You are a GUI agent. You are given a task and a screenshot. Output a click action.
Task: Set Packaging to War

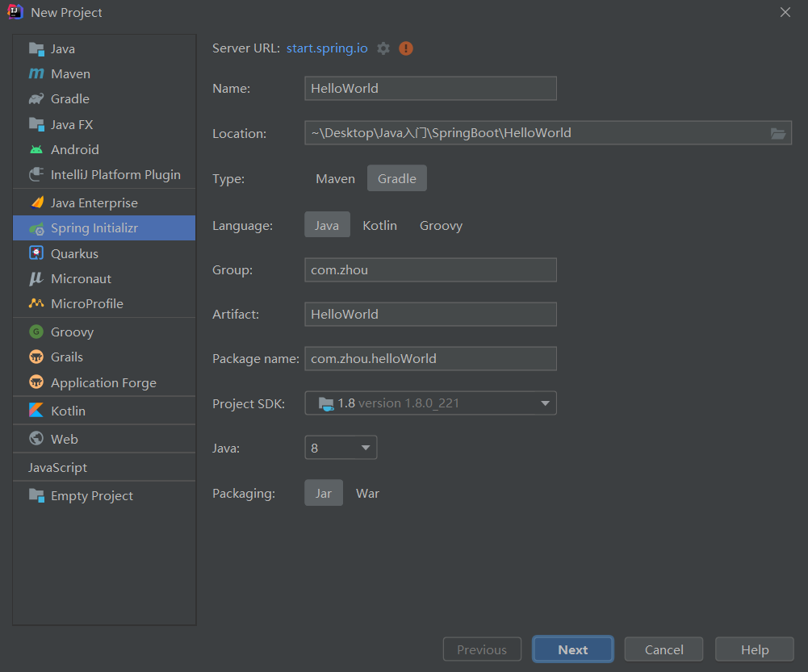pyautogui.click(x=367, y=494)
